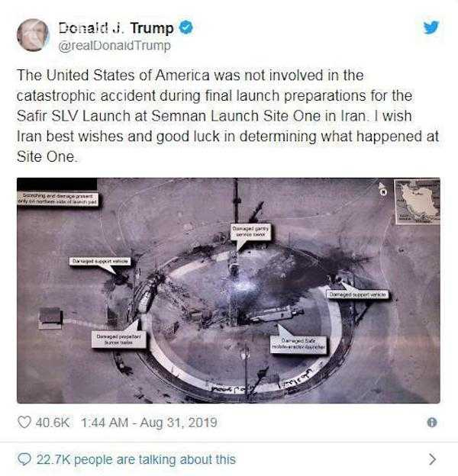Click the info icon beside the timestamp

[432, 423]
